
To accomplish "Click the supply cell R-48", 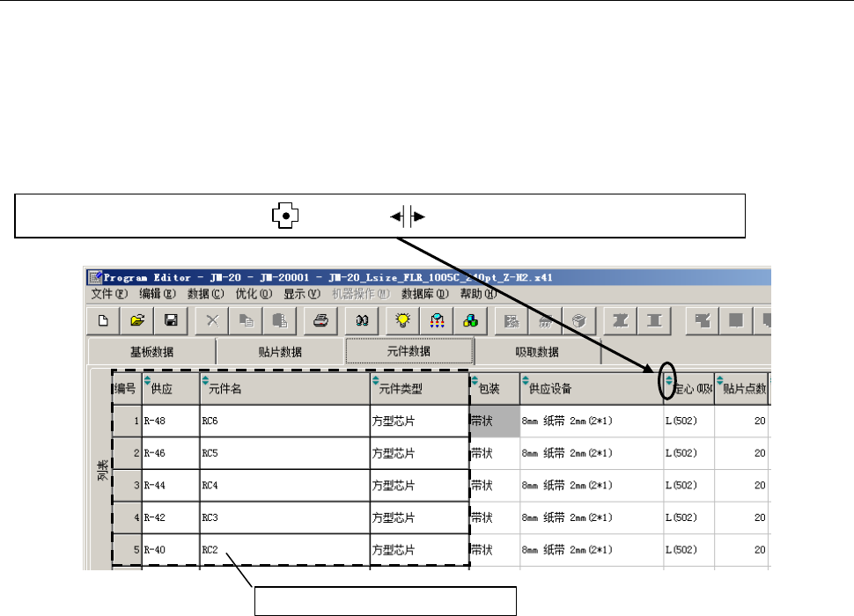I will (x=171, y=421).
